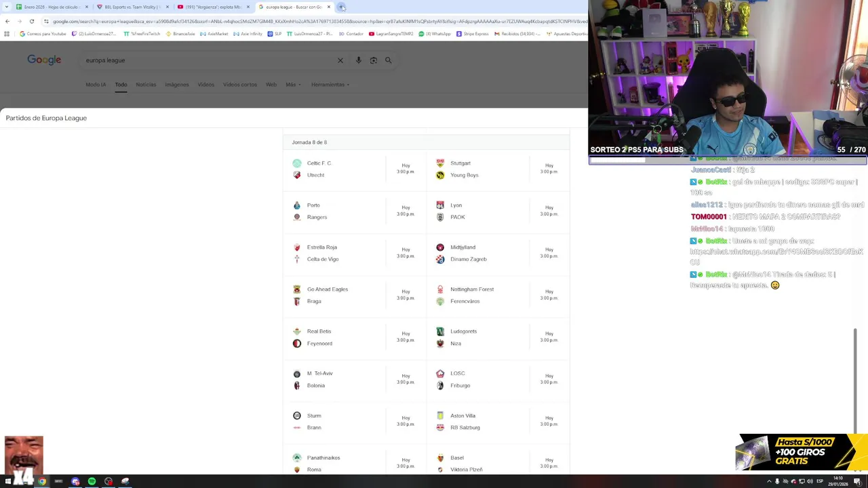Click the Real Betis team crest
Screen dimensions: 868x488
297,331
